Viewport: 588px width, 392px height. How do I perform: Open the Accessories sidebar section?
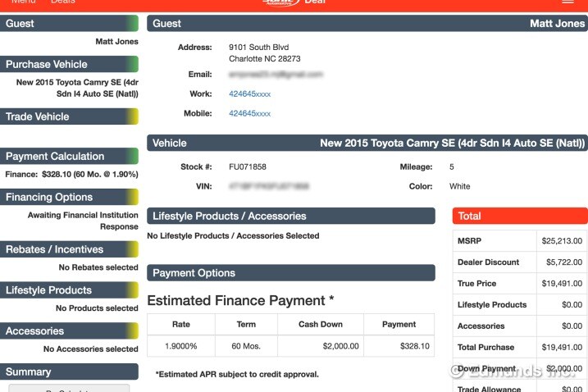coord(69,330)
